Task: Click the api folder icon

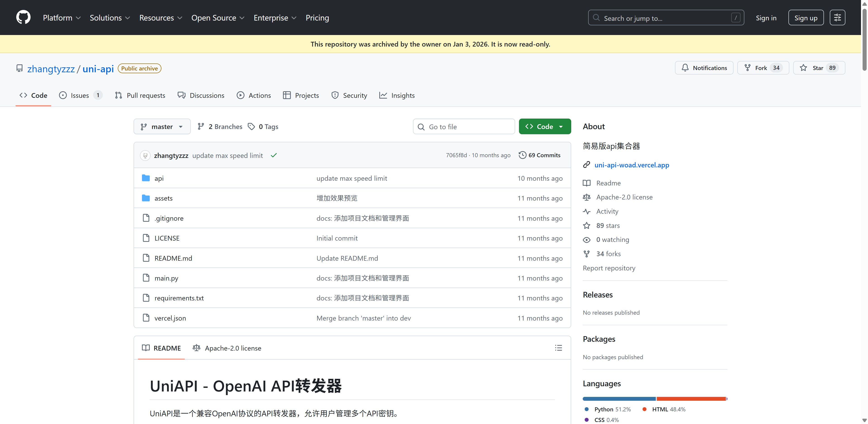Action: (x=146, y=178)
